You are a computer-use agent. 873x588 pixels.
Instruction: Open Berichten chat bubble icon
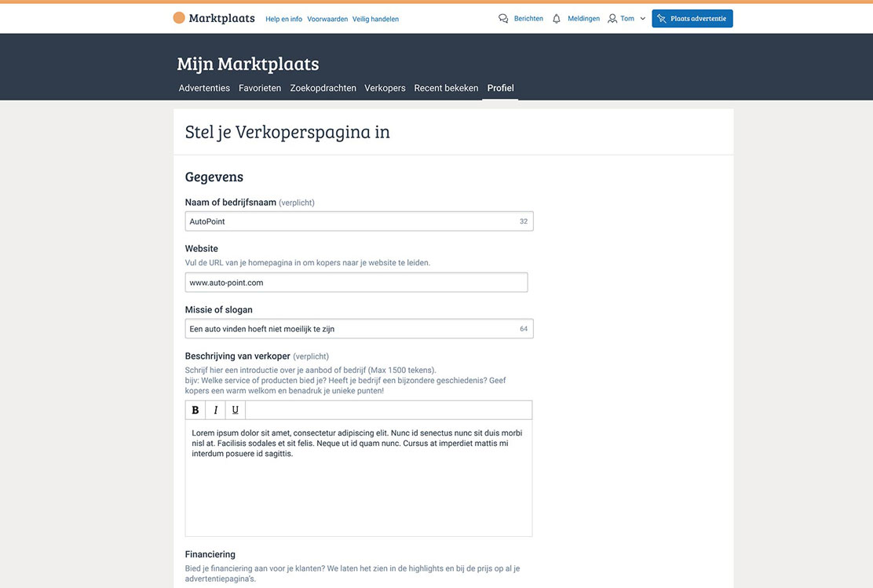(x=503, y=18)
